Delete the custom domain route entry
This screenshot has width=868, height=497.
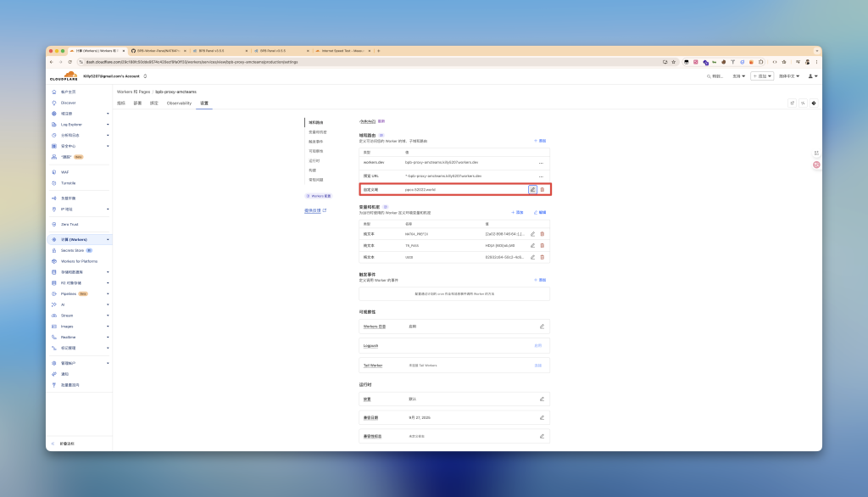542,189
